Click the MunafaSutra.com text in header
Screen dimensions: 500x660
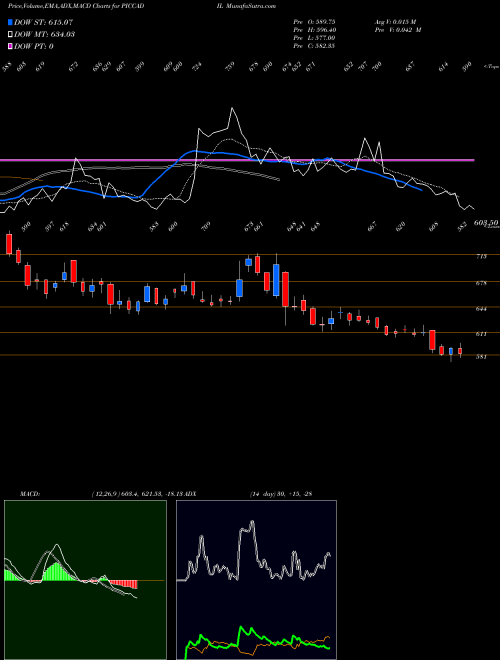tap(251, 6)
